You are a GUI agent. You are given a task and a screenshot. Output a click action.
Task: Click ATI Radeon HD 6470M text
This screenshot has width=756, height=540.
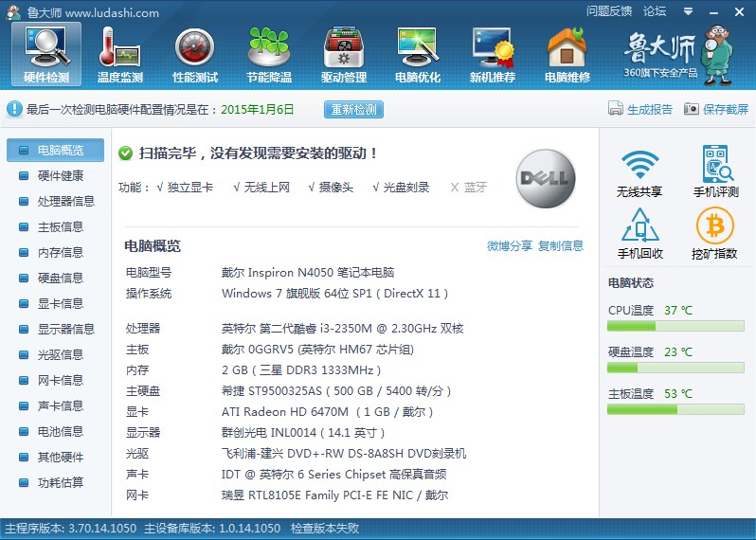point(328,412)
